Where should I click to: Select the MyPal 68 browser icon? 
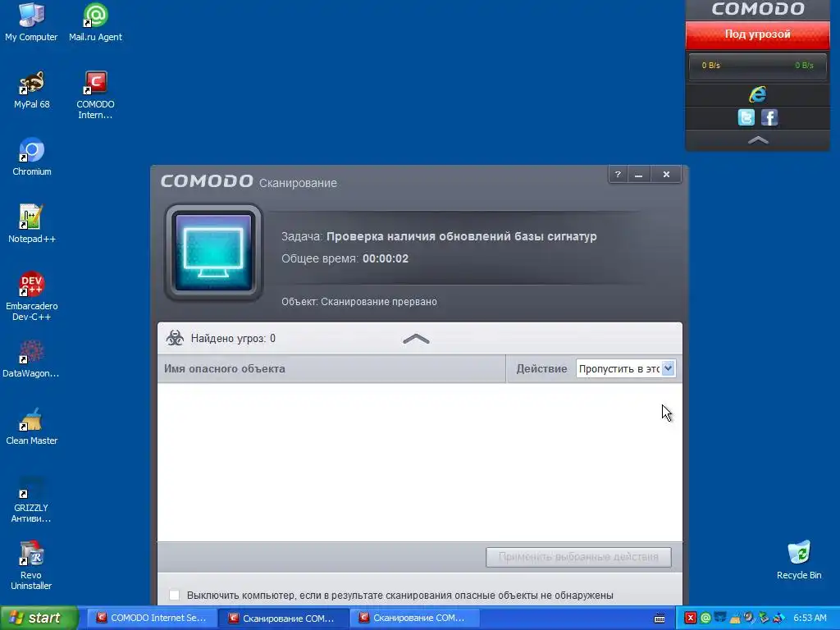click(x=32, y=90)
